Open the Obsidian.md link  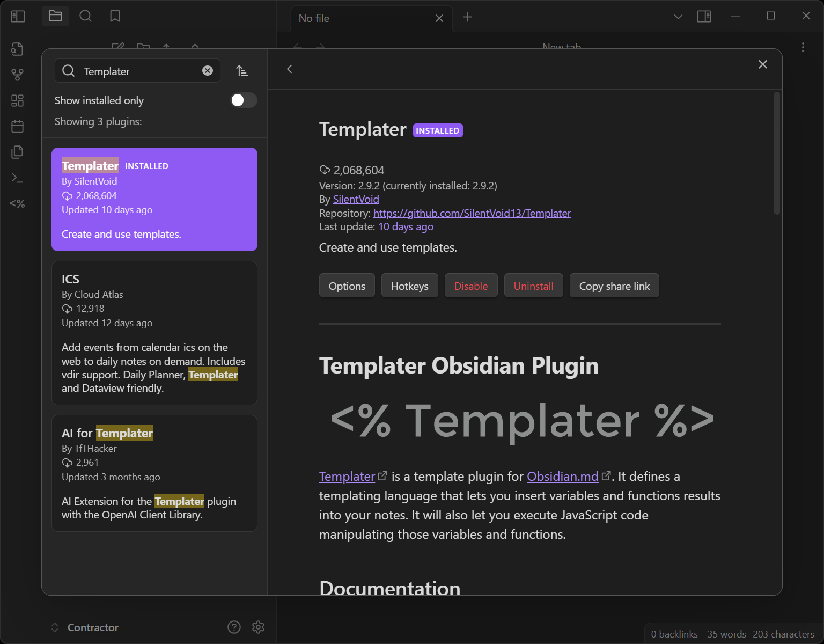pyautogui.click(x=563, y=477)
